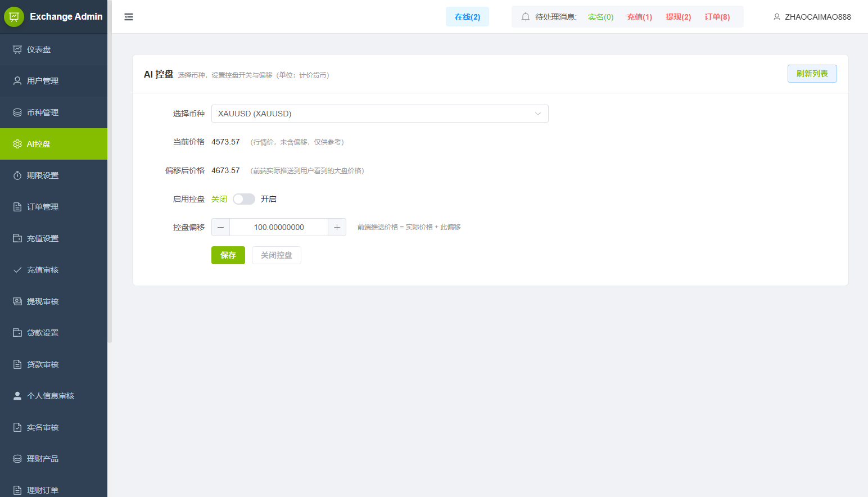Click the 控盘偏移 value input field
Screen dimensions: 868x497
279,227
